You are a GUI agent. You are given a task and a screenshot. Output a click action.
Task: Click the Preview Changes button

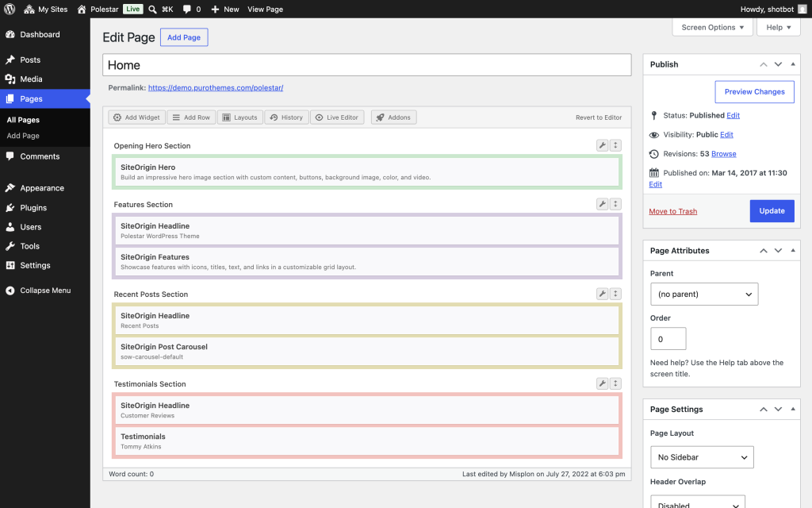(x=755, y=92)
